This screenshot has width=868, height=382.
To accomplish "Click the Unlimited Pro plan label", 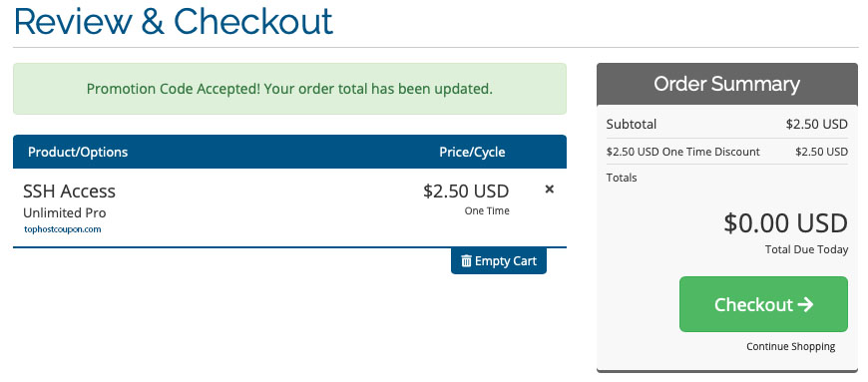I will point(64,213).
